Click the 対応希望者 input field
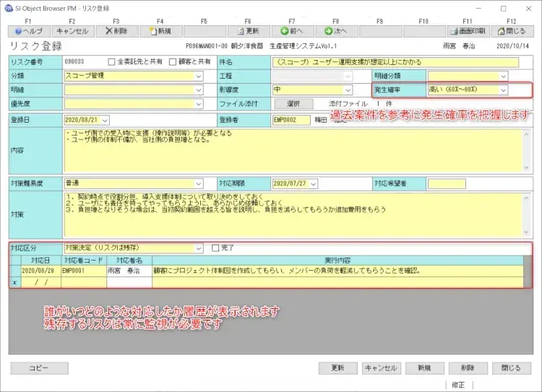This screenshot has height=392, width=542. point(447,184)
